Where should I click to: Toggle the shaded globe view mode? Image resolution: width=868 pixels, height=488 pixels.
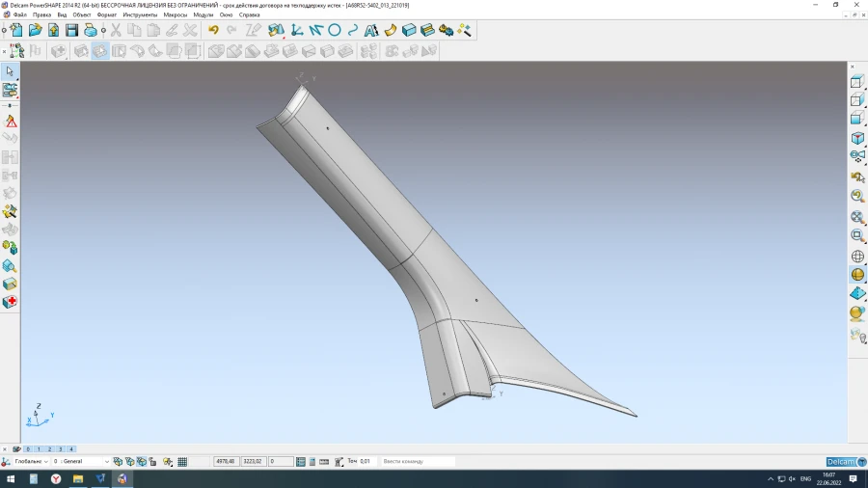click(857, 275)
